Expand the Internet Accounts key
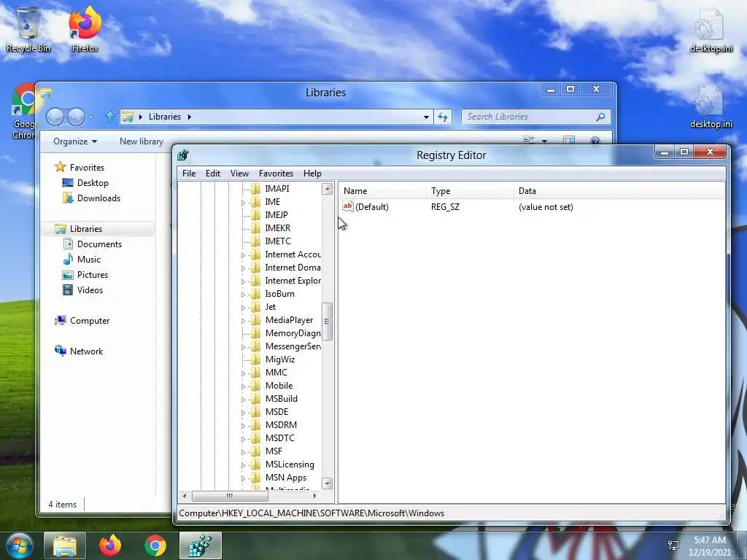 [x=243, y=255]
